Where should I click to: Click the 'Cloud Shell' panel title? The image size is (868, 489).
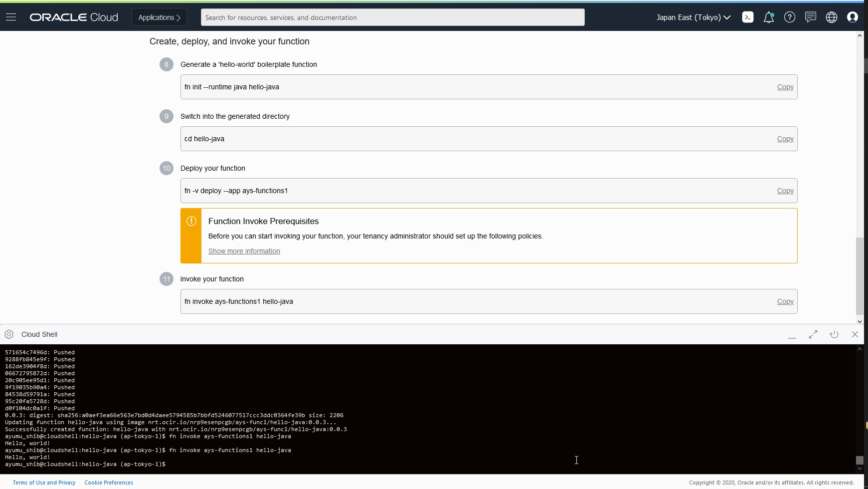(39, 334)
